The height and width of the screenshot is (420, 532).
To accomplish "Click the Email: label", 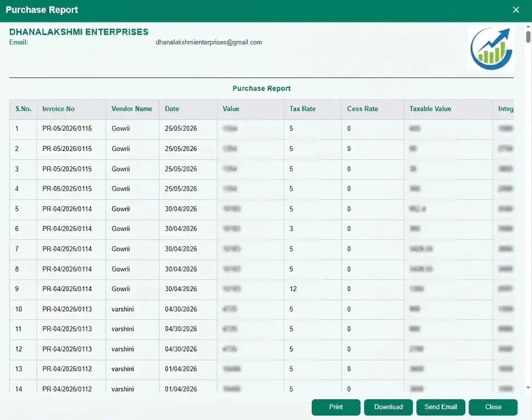I will tap(18, 42).
